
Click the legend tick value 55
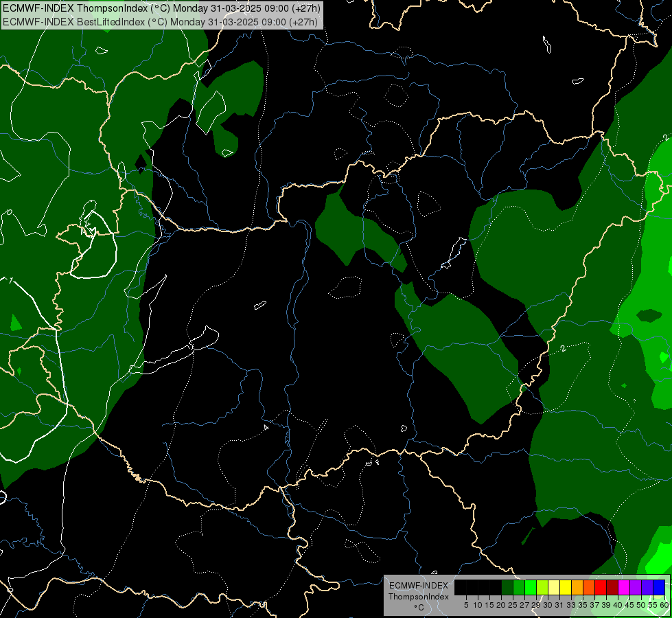[653, 605]
